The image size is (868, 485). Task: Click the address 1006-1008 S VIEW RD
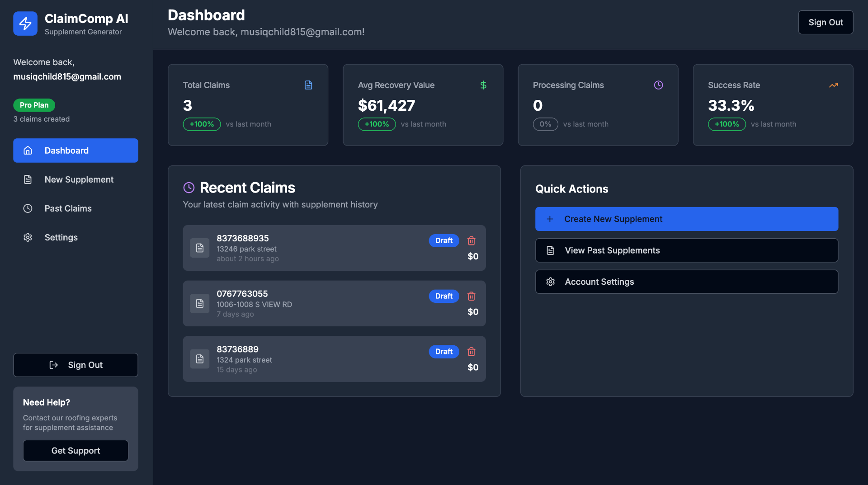254,305
